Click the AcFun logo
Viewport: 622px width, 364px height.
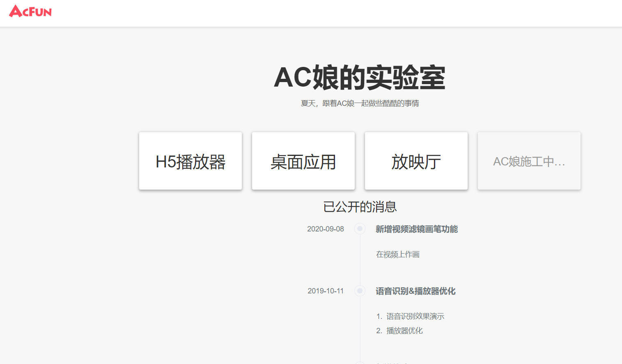pos(30,11)
